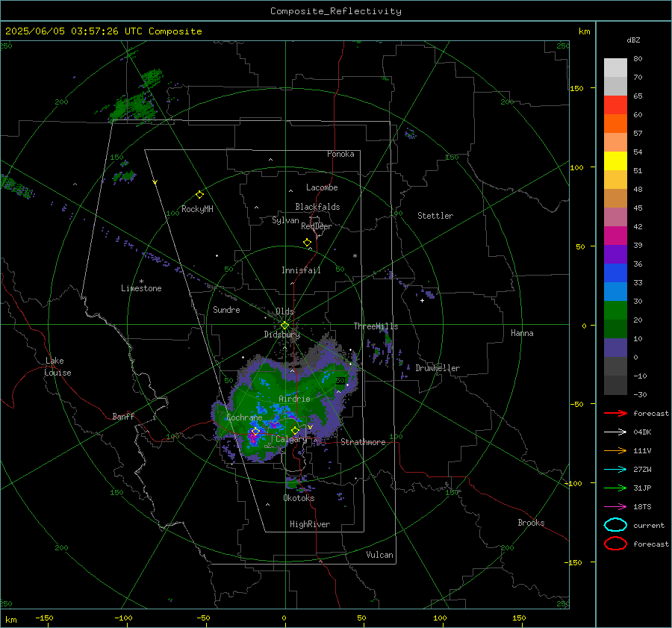This screenshot has height=628, width=672.
Task: Select the bright green swatch between 30 and 20
Action: coord(615,311)
